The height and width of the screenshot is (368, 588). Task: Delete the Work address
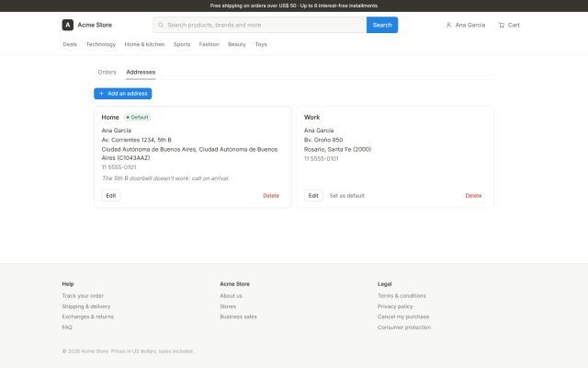(474, 196)
